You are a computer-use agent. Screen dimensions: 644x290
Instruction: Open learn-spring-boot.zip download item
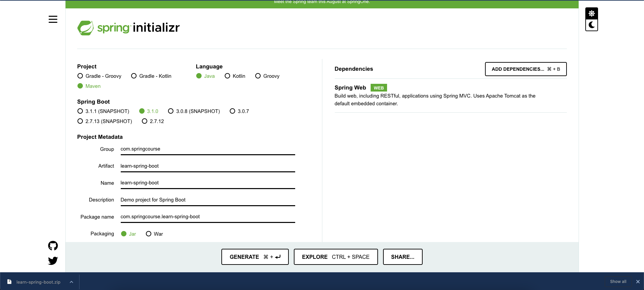pos(38,282)
